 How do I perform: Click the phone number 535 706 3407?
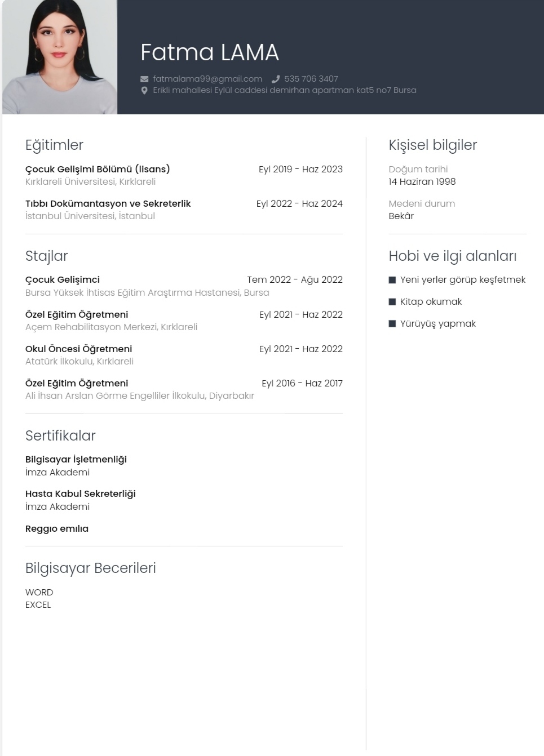click(311, 79)
